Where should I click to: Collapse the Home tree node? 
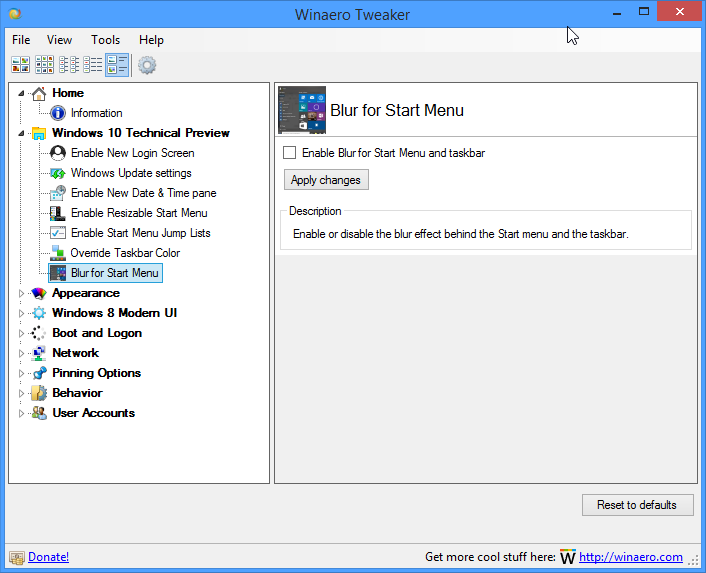tap(21, 93)
